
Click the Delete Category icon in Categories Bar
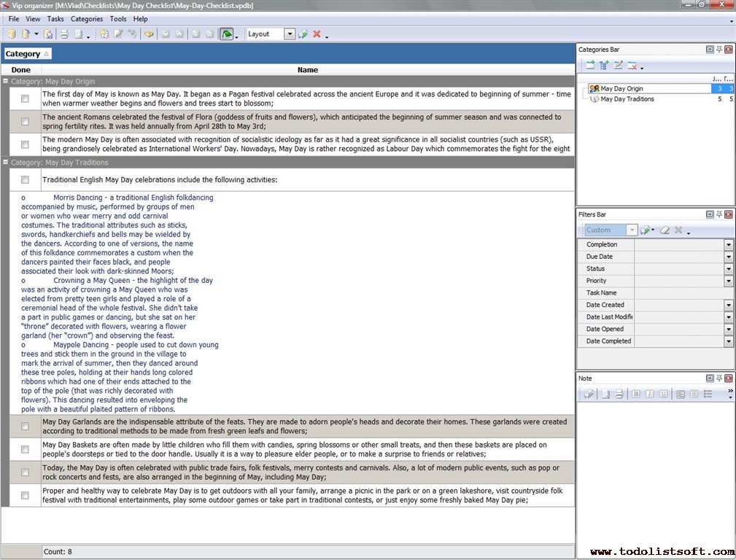(632, 66)
